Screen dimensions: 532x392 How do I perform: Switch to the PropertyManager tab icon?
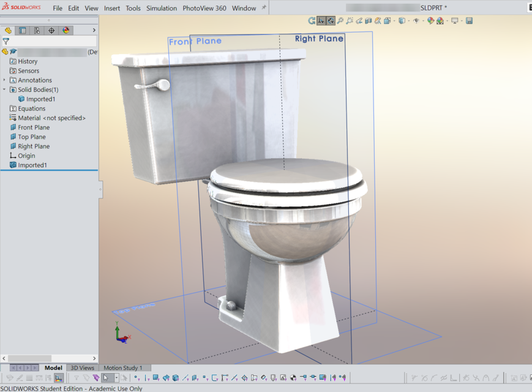tap(23, 30)
